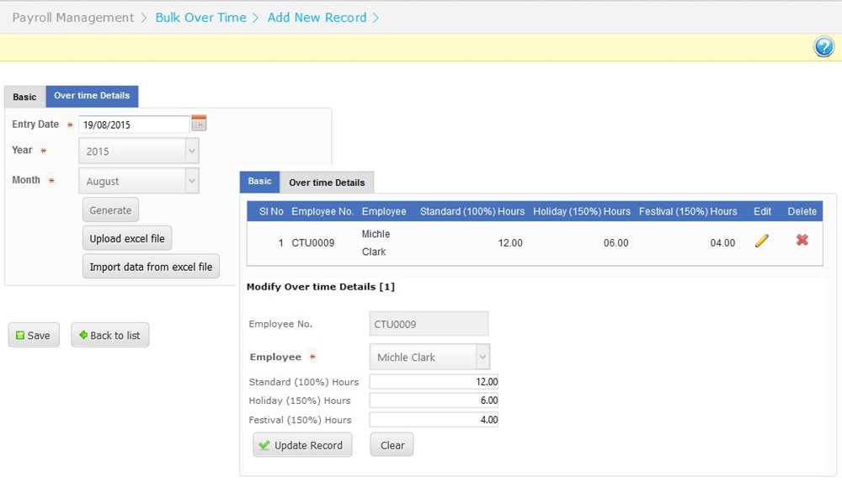
Task: Go to Bulk Over Time breadcrumb
Action: 201,17
